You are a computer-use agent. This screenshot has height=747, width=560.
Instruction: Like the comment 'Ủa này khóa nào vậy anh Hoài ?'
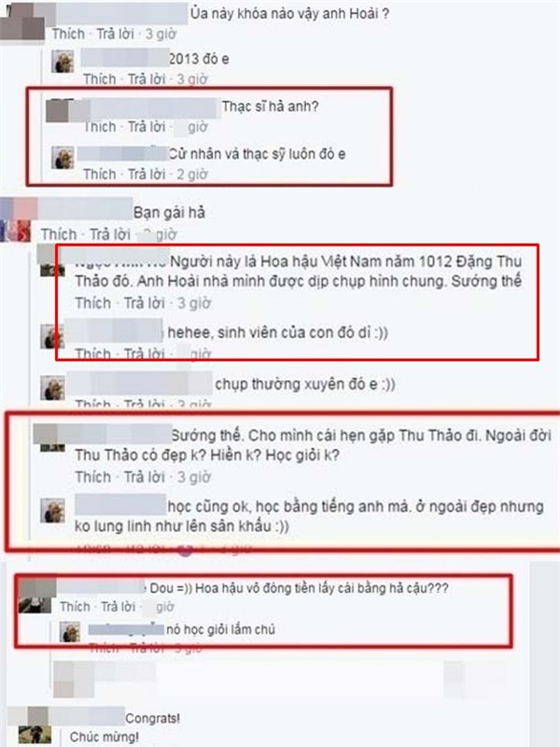coord(68,34)
